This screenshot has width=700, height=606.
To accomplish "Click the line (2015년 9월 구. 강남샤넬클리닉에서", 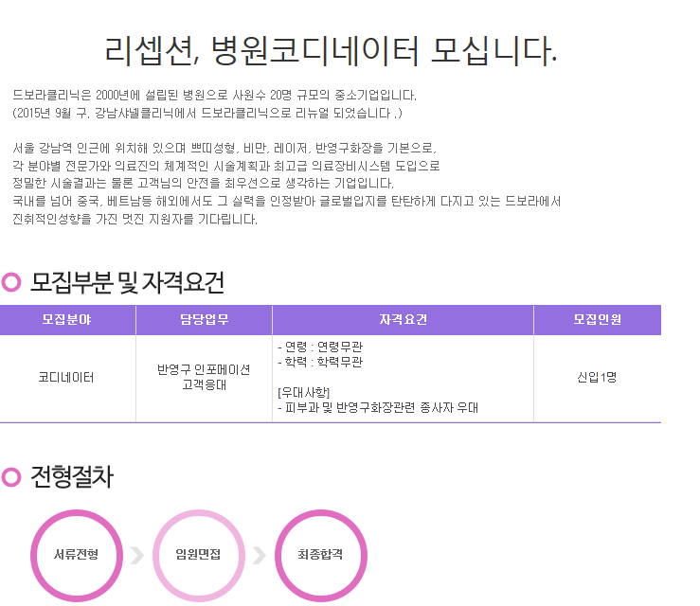I will click(x=207, y=113).
